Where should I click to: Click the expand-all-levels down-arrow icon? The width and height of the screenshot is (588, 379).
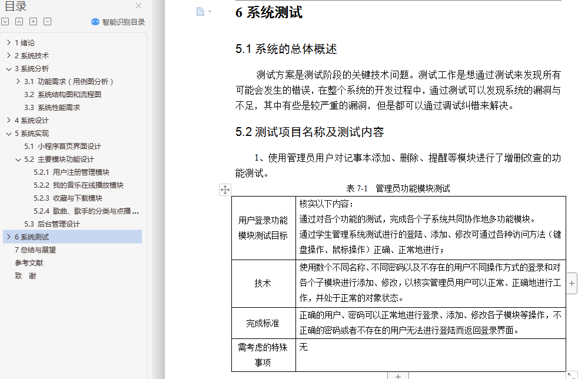tap(5, 22)
